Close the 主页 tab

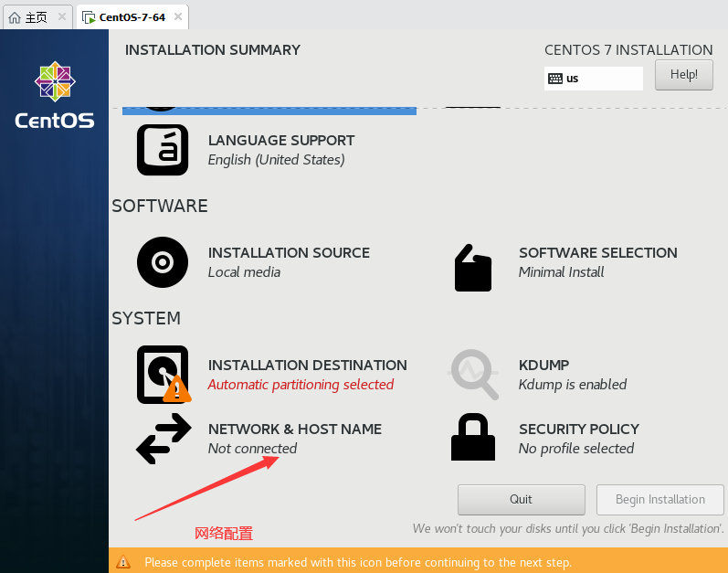coord(62,17)
